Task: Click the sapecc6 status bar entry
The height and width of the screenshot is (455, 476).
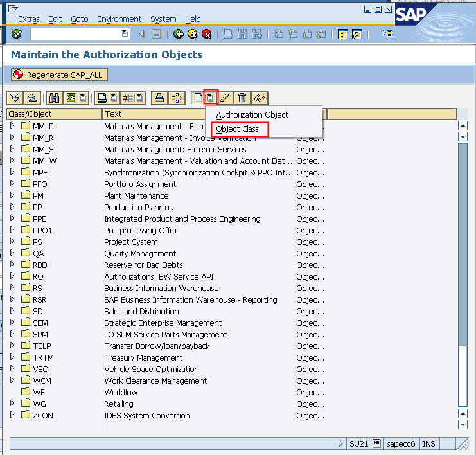Action: point(401,444)
